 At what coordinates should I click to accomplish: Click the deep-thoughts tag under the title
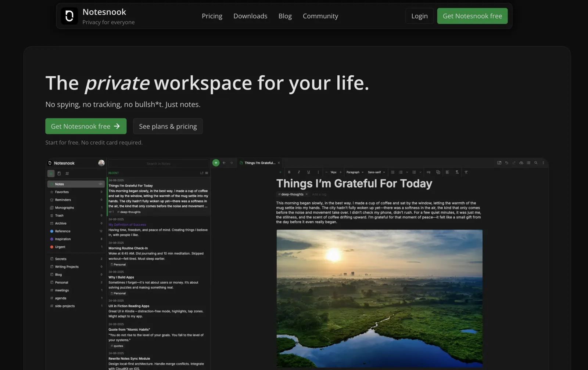click(x=293, y=194)
